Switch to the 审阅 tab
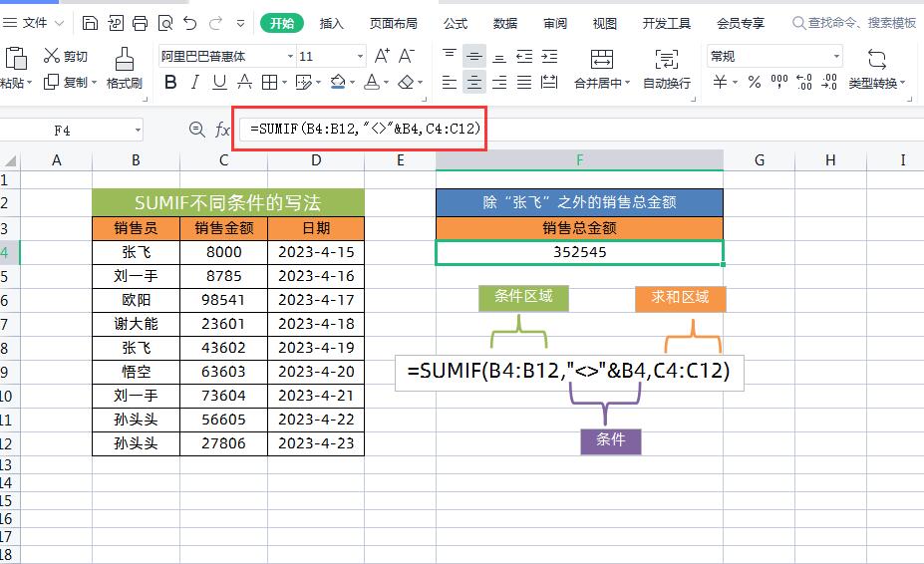924x564 pixels. coord(555,23)
